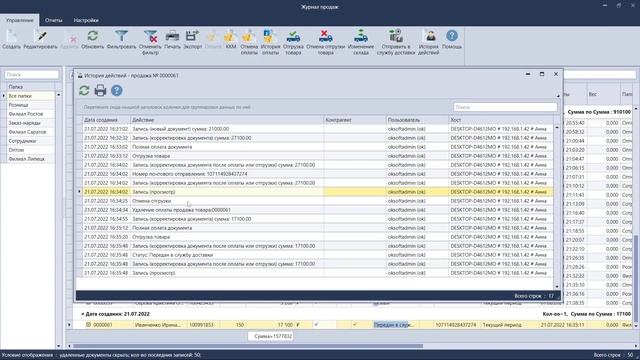The image size is (640, 360).
Task: Open the Отчеты ribbon tab
Action: (54, 20)
